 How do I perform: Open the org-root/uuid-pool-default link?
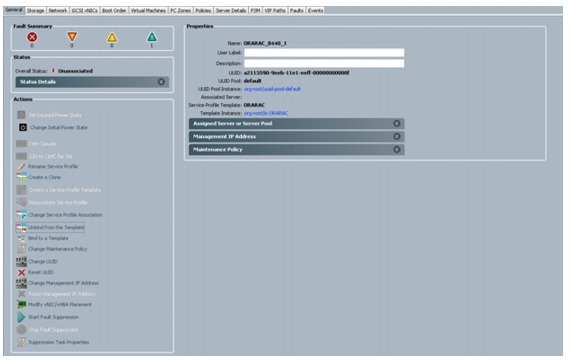click(x=272, y=89)
